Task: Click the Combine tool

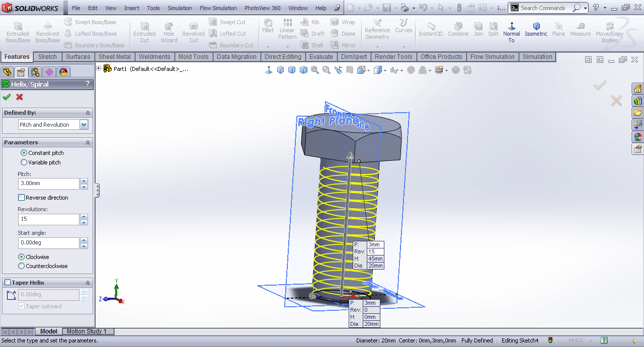Action: click(458, 29)
